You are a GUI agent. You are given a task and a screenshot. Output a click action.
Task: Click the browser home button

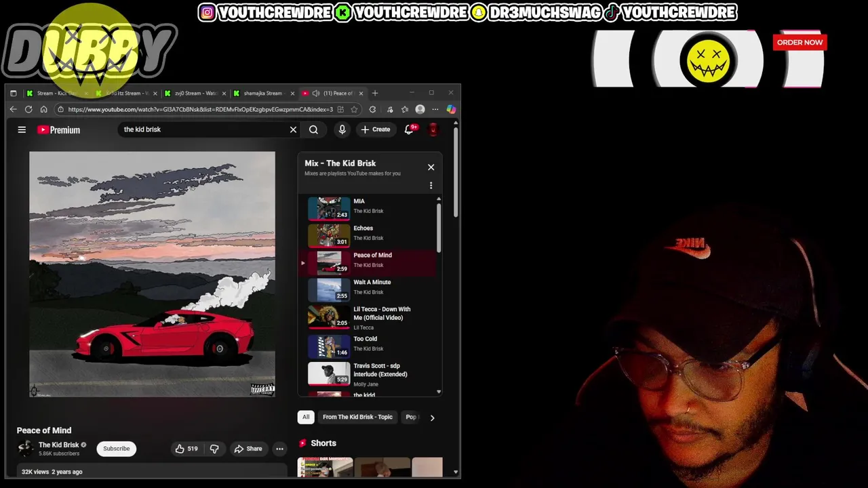pyautogui.click(x=44, y=109)
